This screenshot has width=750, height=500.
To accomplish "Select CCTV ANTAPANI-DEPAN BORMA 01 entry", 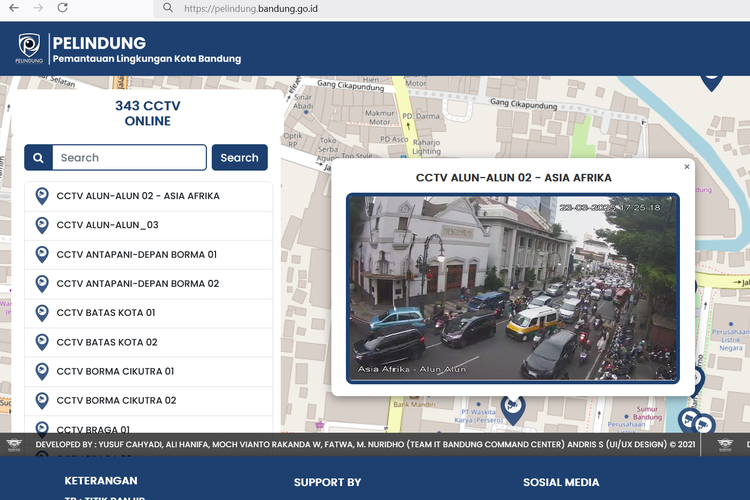I will (x=149, y=255).
